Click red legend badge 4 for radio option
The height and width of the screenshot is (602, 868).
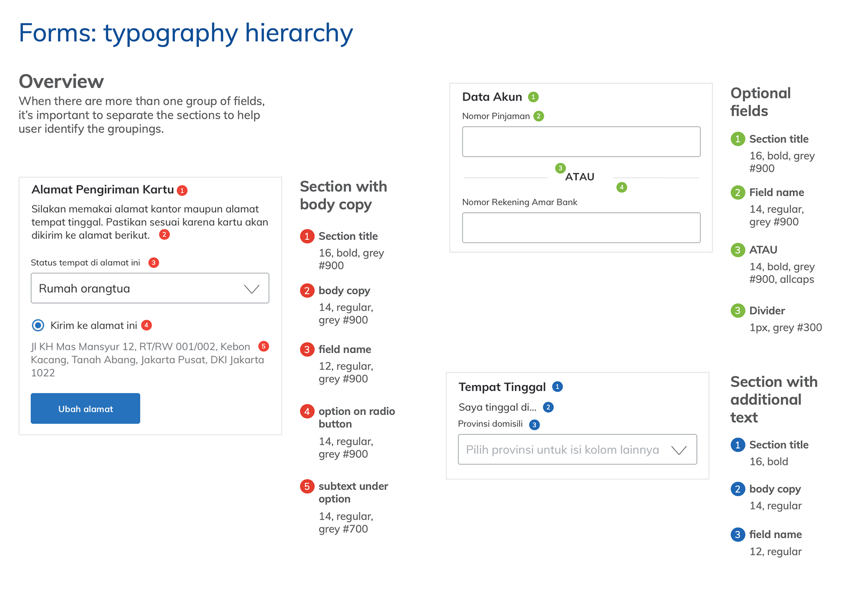307,411
